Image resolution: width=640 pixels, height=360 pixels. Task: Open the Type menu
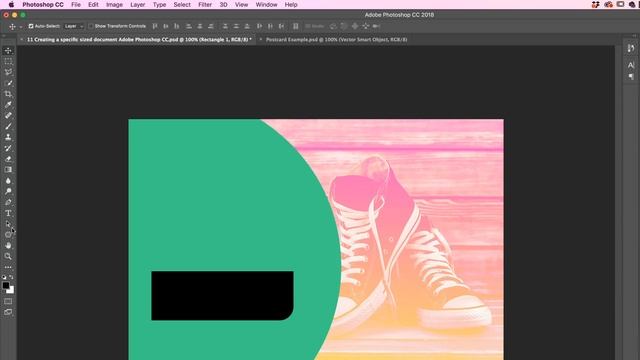160,5
